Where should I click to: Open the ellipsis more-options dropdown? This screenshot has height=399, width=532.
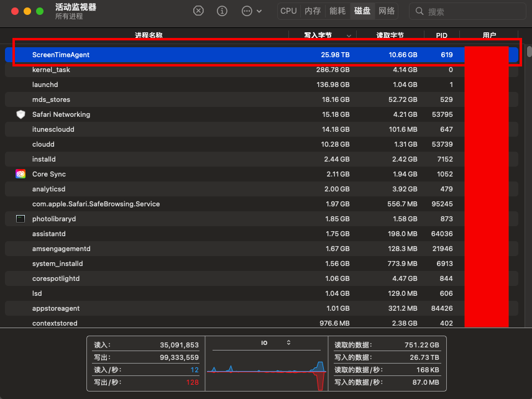251,11
